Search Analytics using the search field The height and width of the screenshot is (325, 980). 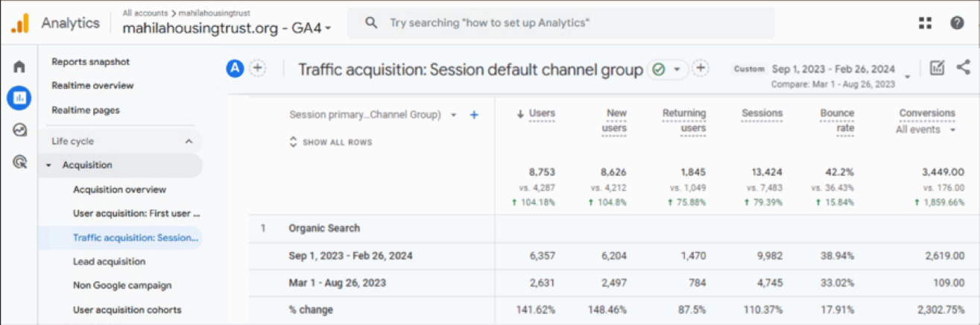560,23
